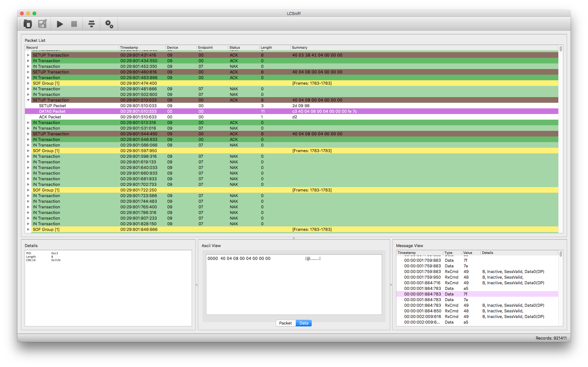
Task: Start capture with the play button
Action: click(x=60, y=24)
